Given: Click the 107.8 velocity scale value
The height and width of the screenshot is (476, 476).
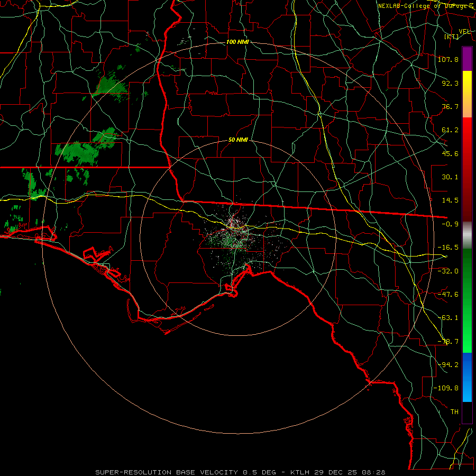Looking at the screenshot, I should click(448, 59).
